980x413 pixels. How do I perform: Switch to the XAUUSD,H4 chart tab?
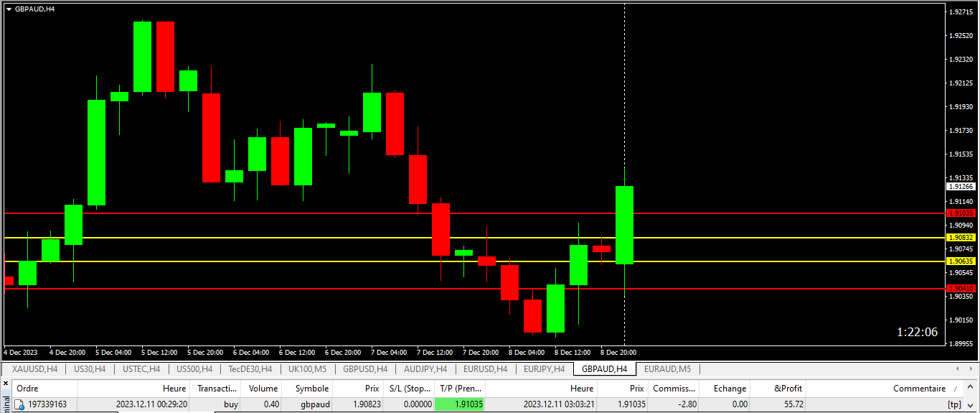tap(35, 369)
